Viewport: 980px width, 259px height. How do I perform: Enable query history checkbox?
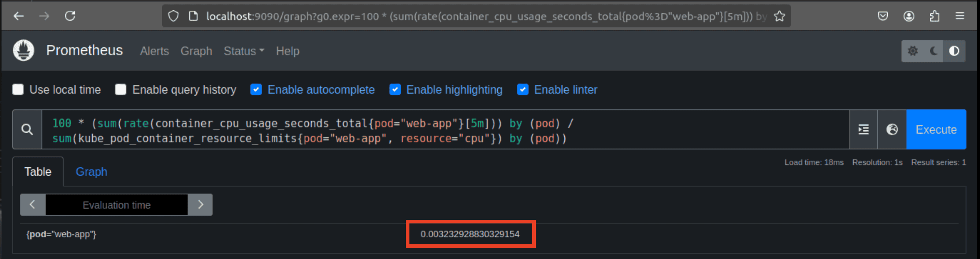120,90
